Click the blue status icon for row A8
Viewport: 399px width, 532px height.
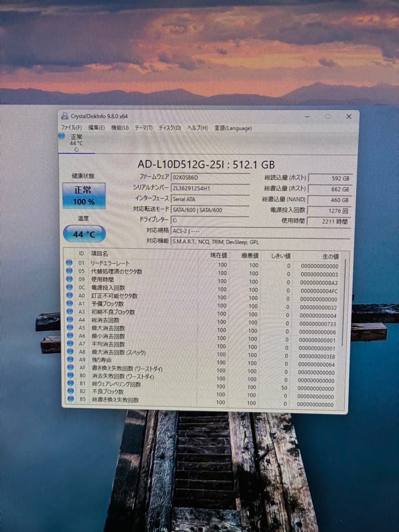(x=70, y=352)
